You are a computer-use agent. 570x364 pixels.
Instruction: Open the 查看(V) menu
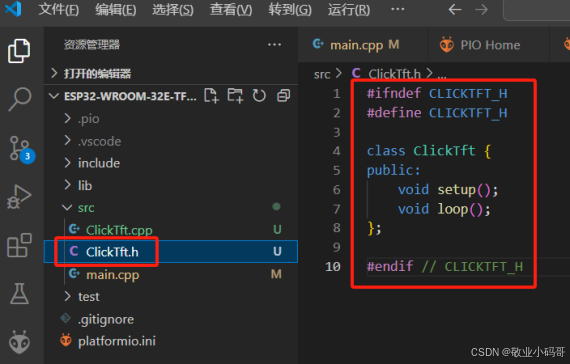point(231,9)
